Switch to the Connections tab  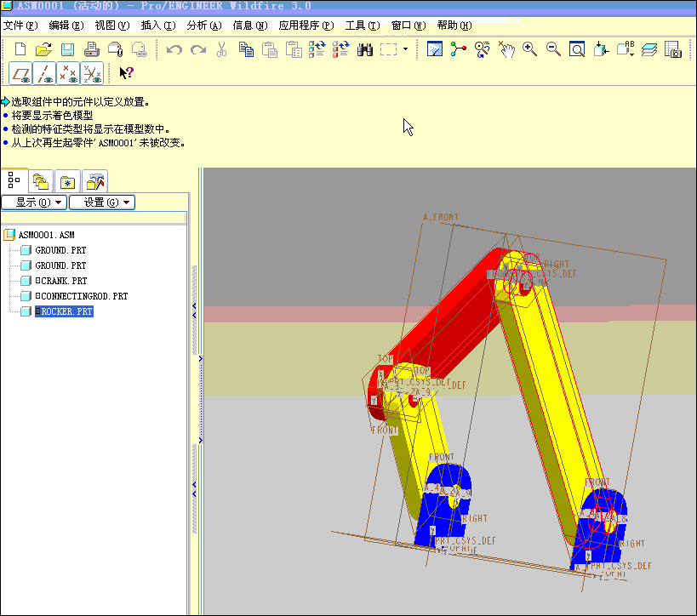coord(95,182)
